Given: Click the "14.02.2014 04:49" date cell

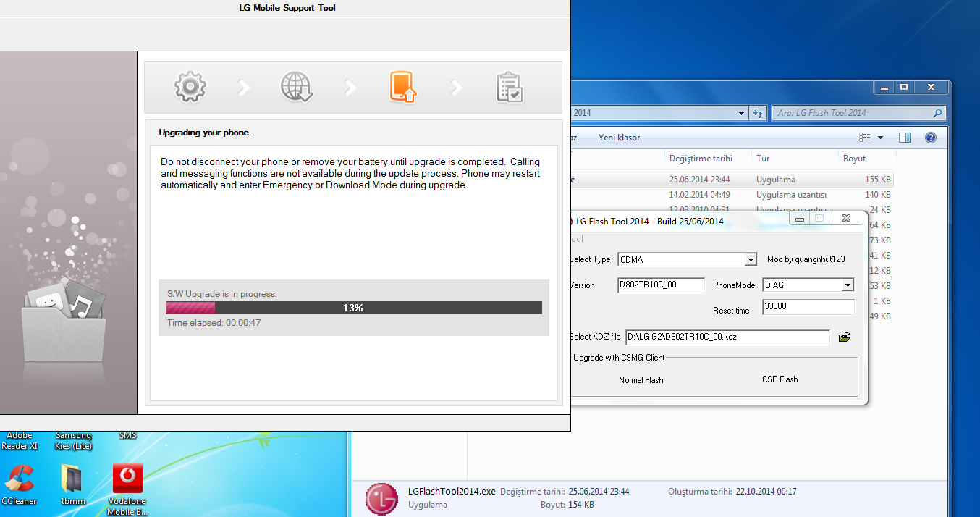Looking at the screenshot, I should click(699, 195).
